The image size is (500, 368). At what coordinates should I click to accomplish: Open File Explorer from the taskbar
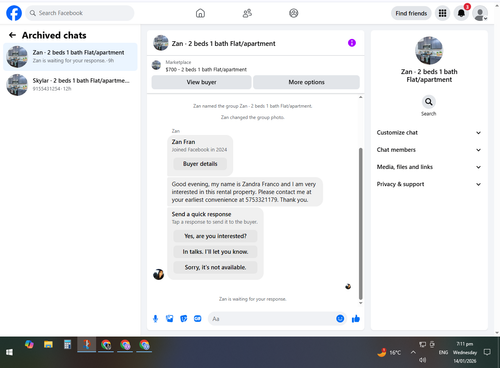coord(48,345)
